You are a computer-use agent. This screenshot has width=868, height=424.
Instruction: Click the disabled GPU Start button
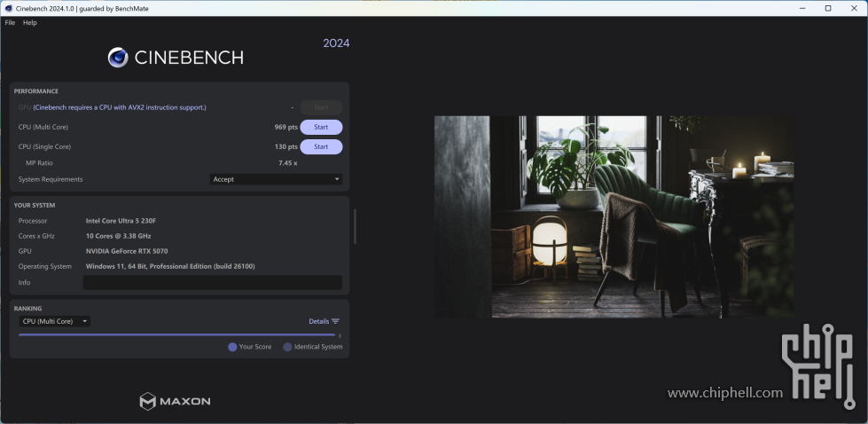coord(321,107)
